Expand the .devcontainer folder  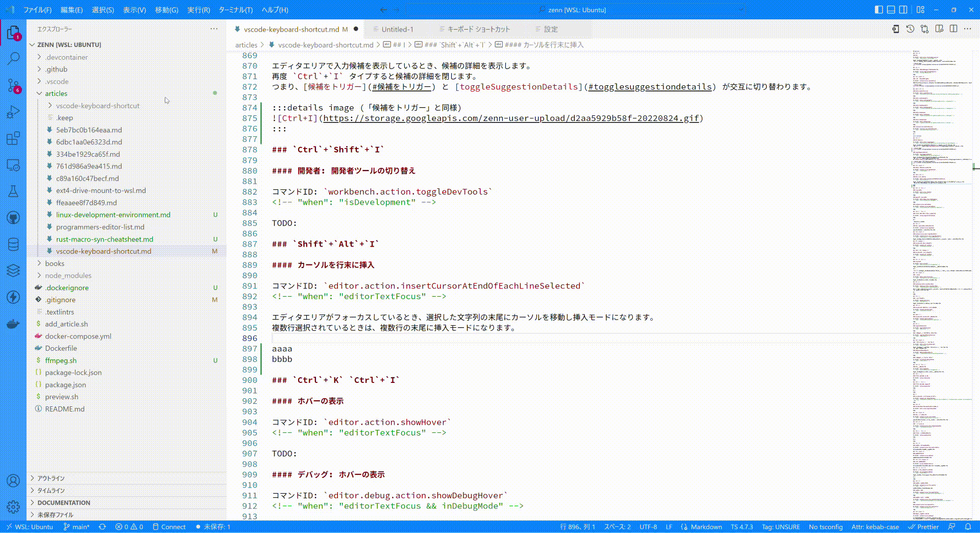pos(66,57)
